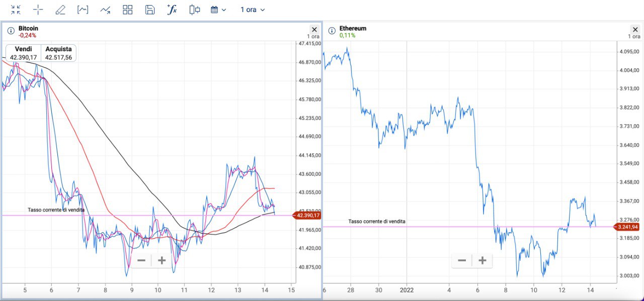Click the zigzag trend-line icon
This screenshot has height=301, width=644.
105,10
